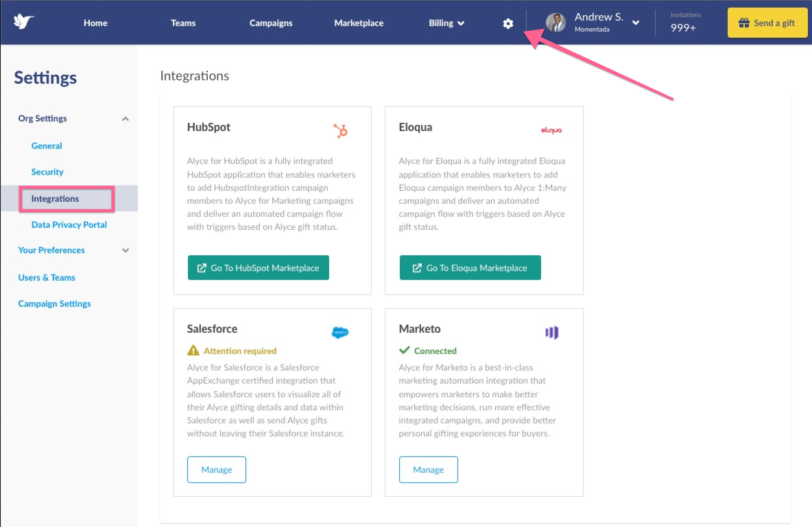
Task: Click the HubSpot card title
Action: point(208,127)
